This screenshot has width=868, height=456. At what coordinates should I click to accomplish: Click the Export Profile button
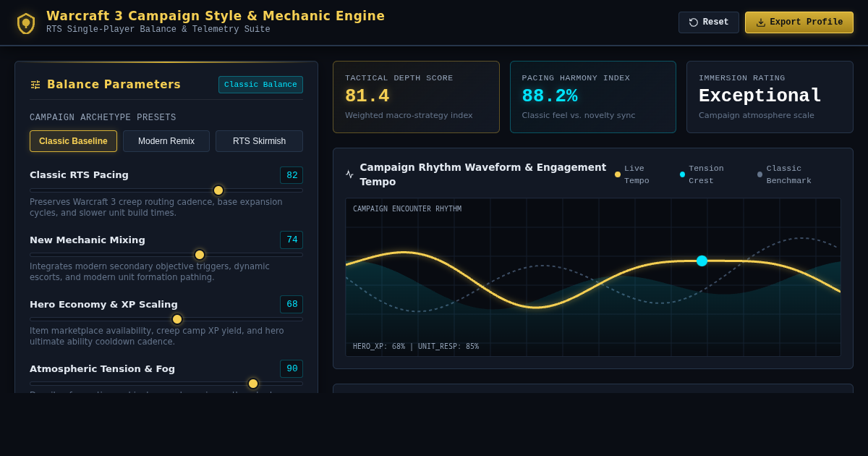point(799,22)
